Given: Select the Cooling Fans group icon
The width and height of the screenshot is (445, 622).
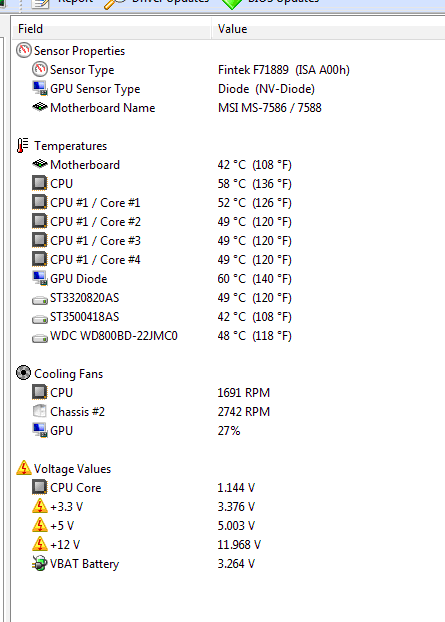Looking at the screenshot, I should click(23, 373).
